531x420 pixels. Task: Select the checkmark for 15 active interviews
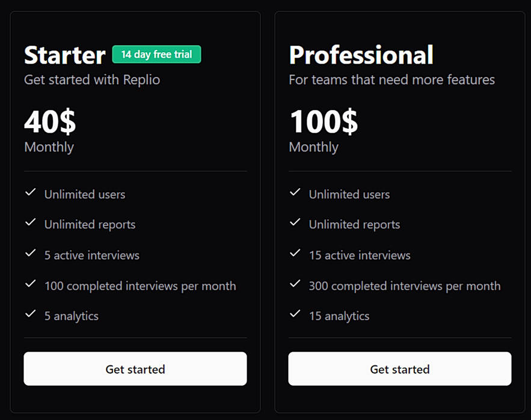295,252
